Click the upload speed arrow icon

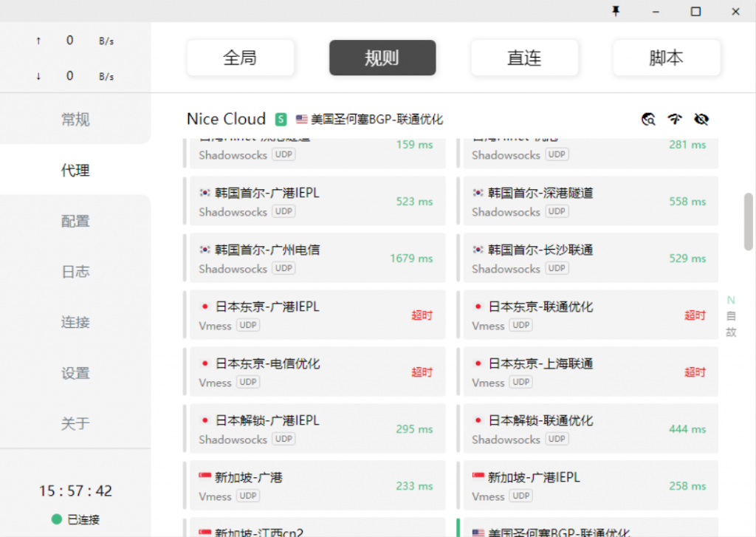38,41
